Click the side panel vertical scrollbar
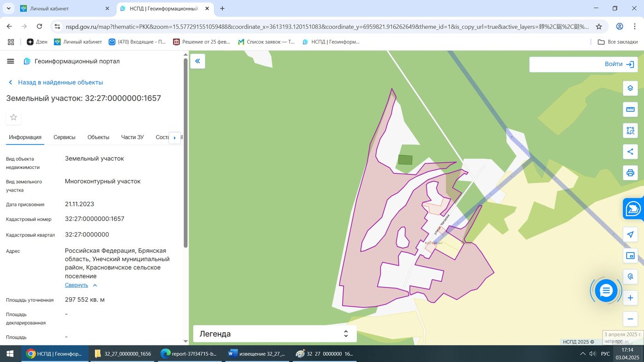644x362 pixels. click(x=186, y=153)
